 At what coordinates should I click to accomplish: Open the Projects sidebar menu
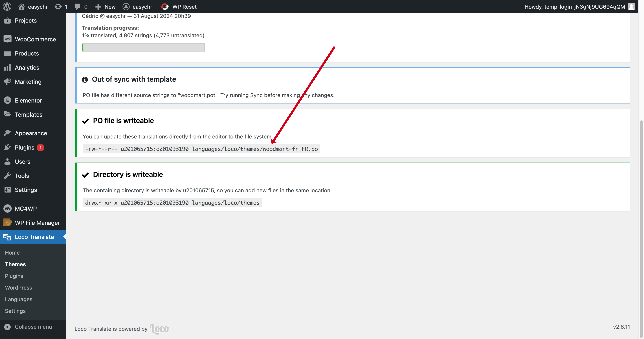click(x=33, y=21)
